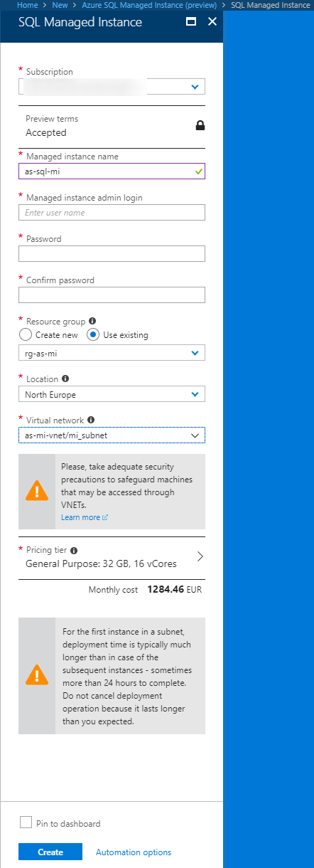314x868 pixels.
Task: Open the rg-as-mi resource group dropdown
Action: (x=112, y=353)
